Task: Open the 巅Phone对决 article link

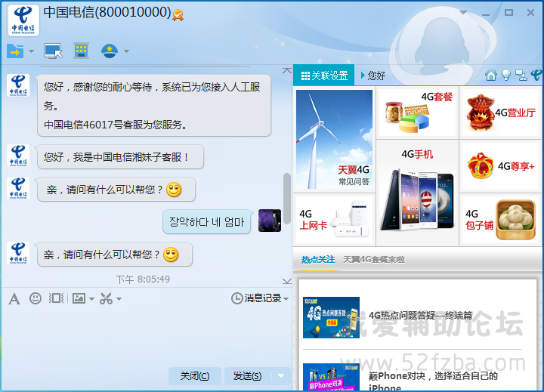Action: tap(433, 381)
